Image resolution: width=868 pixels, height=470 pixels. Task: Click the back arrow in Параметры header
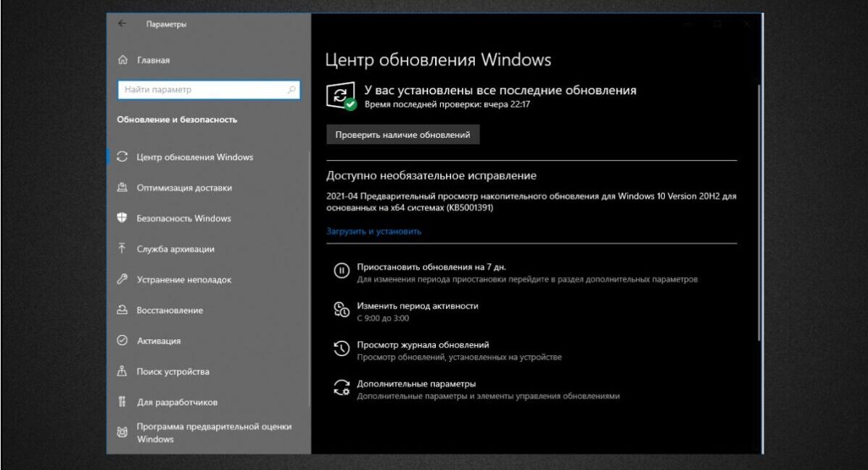click(122, 24)
